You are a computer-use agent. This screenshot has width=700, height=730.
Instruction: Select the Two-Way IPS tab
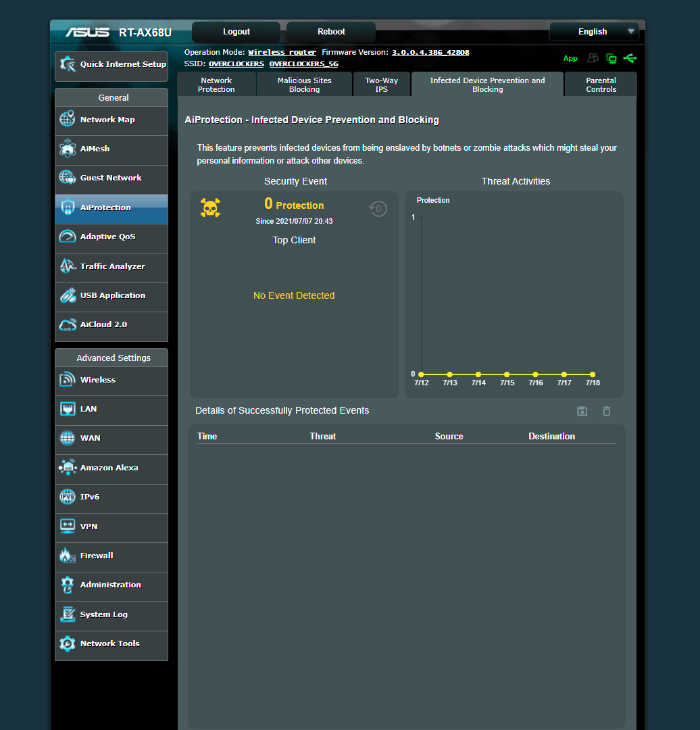click(x=382, y=84)
